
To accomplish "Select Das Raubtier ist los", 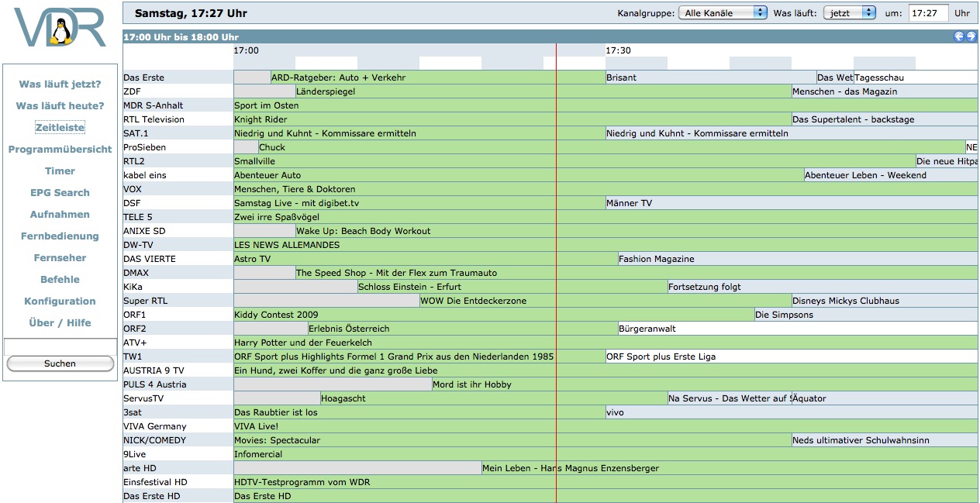I will 419,412.
